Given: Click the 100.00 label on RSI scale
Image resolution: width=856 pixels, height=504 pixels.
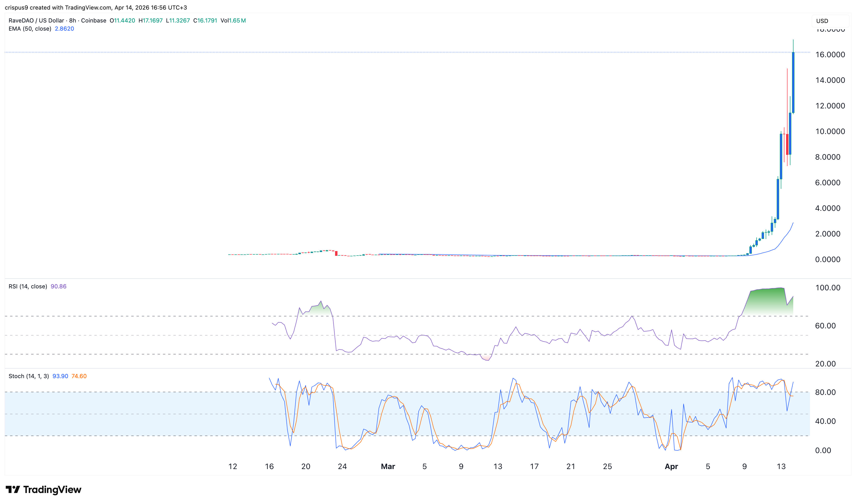Looking at the screenshot, I should coord(828,288).
